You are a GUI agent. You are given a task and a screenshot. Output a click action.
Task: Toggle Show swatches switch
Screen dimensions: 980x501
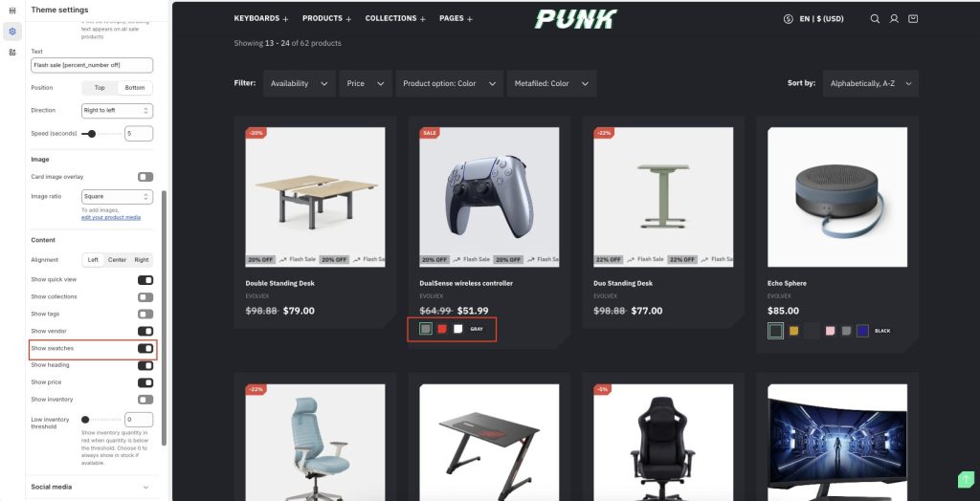click(145, 348)
